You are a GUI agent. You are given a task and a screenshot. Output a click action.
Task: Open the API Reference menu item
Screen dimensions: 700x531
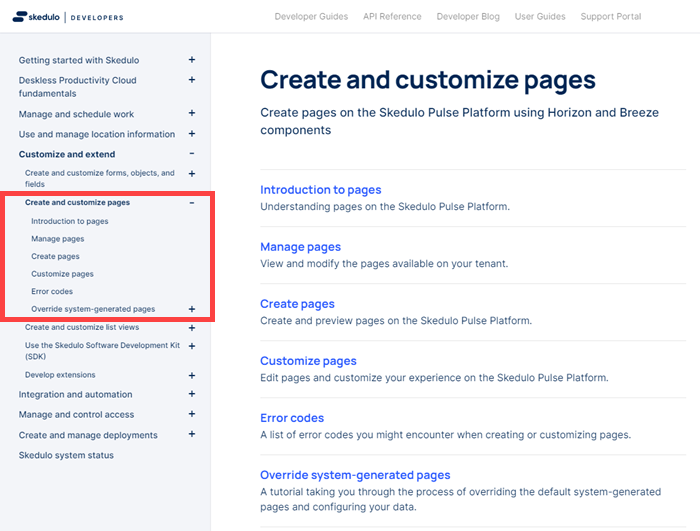392,17
